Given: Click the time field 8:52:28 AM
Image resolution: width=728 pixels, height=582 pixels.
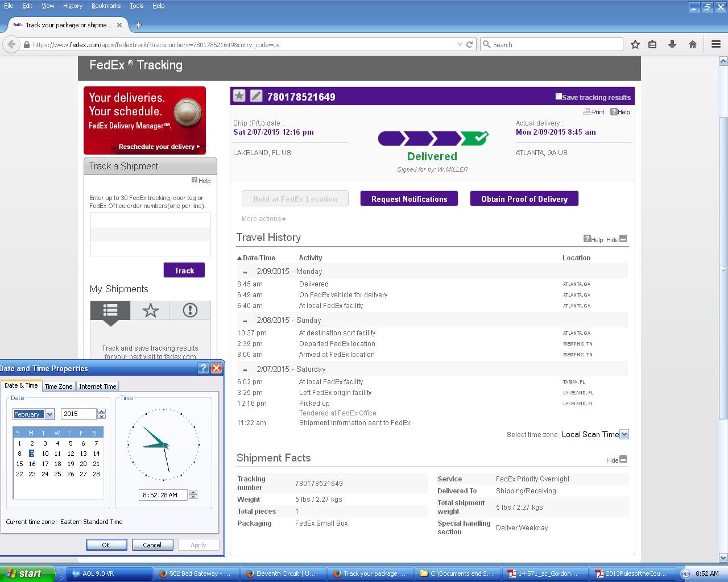Looking at the screenshot, I should 164,495.
